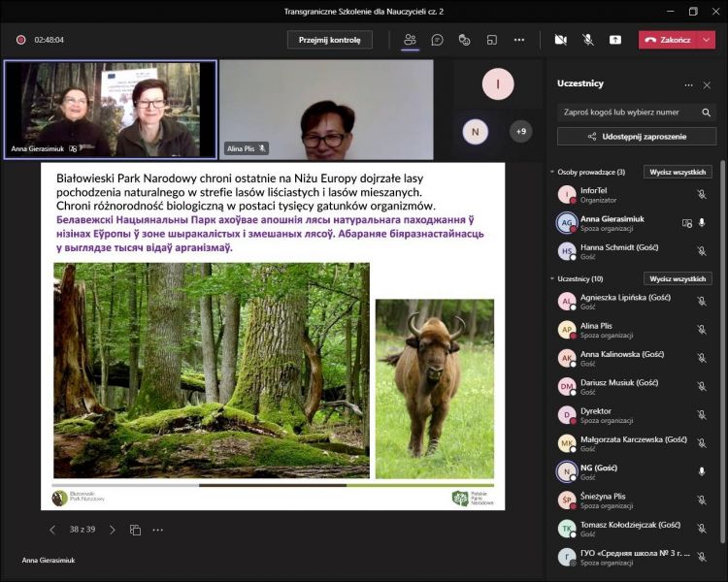The image size is (728, 582).
Task: Click the share content tray icon
Action: pos(615,40)
